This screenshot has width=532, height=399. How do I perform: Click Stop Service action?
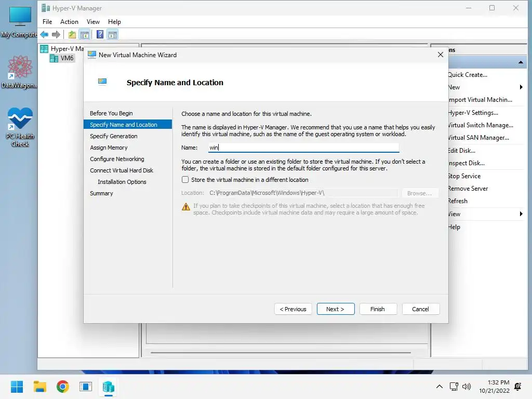click(464, 176)
